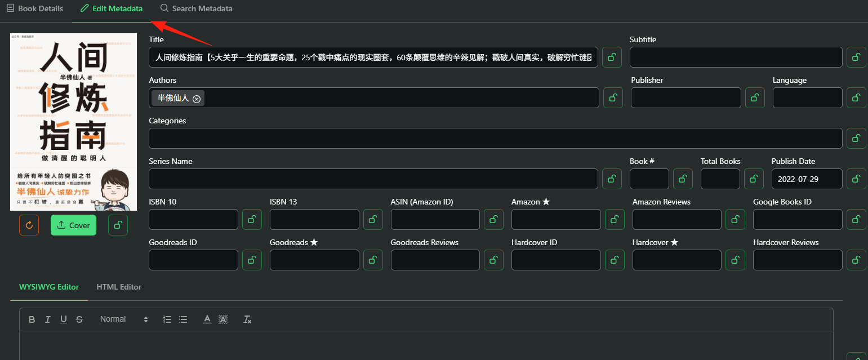868x360 pixels.
Task: Toggle the lock beside Publish Date
Action: click(856, 179)
